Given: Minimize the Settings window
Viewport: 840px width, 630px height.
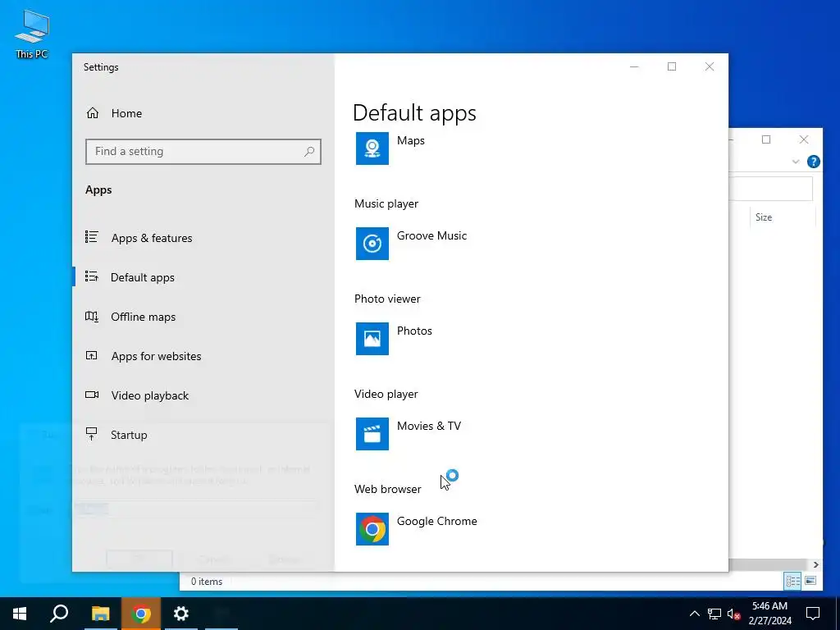Looking at the screenshot, I should [x=634, y=66].
